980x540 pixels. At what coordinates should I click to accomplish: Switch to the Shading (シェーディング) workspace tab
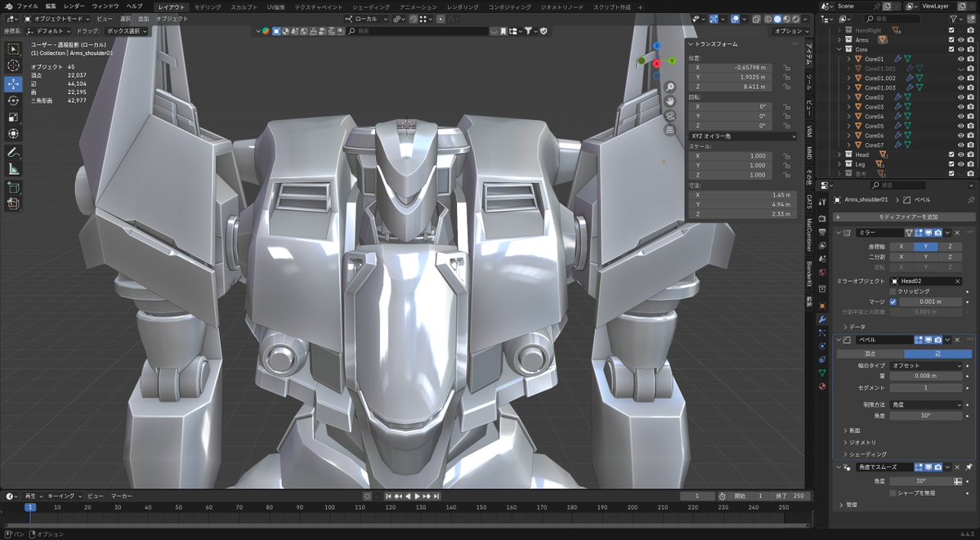click(x=371, y=7)
